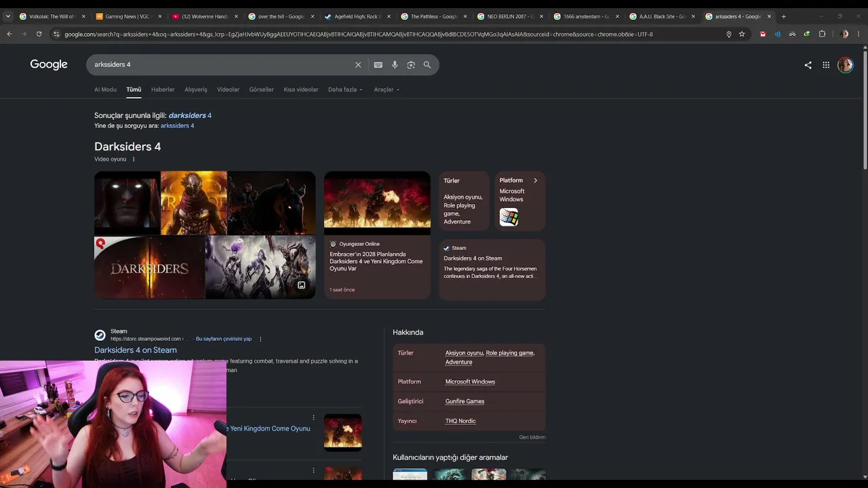Viewport: 868px width, 488px height.
Task: Click 'Bu sayfanın çevirisini yap' translate link
Action: click(224, 339)
